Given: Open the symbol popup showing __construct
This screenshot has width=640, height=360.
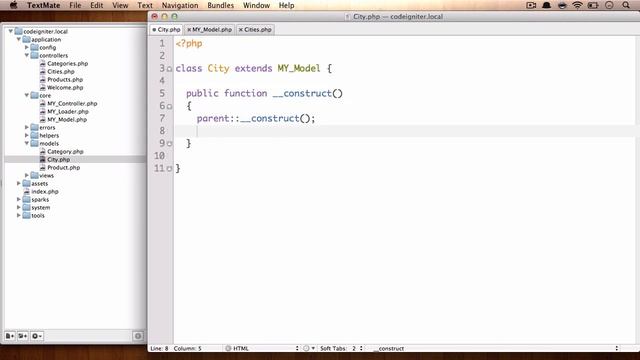Looking at the screenshot, I should coord(495,348).
